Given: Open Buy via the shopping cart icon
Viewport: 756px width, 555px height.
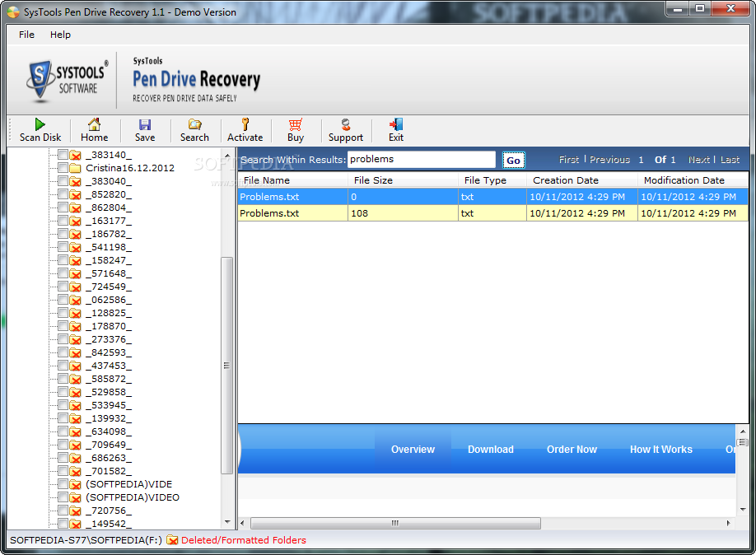Looking at the screenshot, I should (x=295, y=124).
